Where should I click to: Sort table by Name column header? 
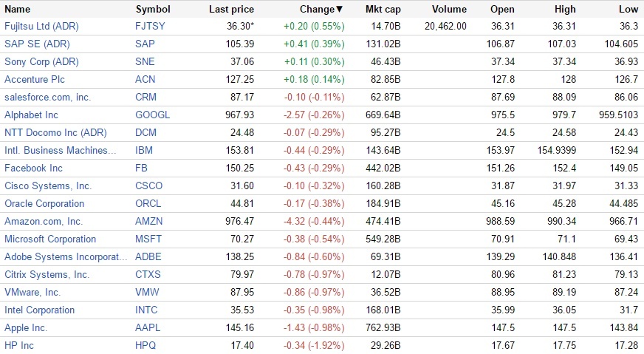point(18,10)
